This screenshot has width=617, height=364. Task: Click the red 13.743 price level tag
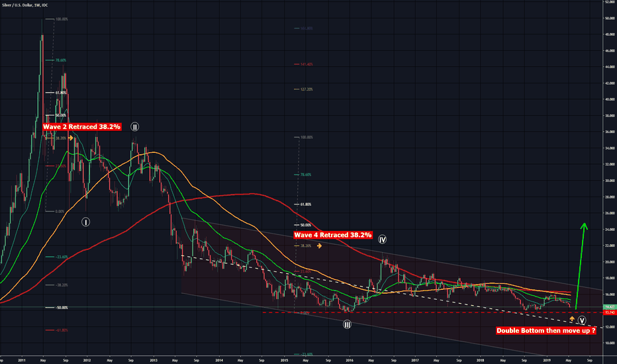[x=610, y=312]
